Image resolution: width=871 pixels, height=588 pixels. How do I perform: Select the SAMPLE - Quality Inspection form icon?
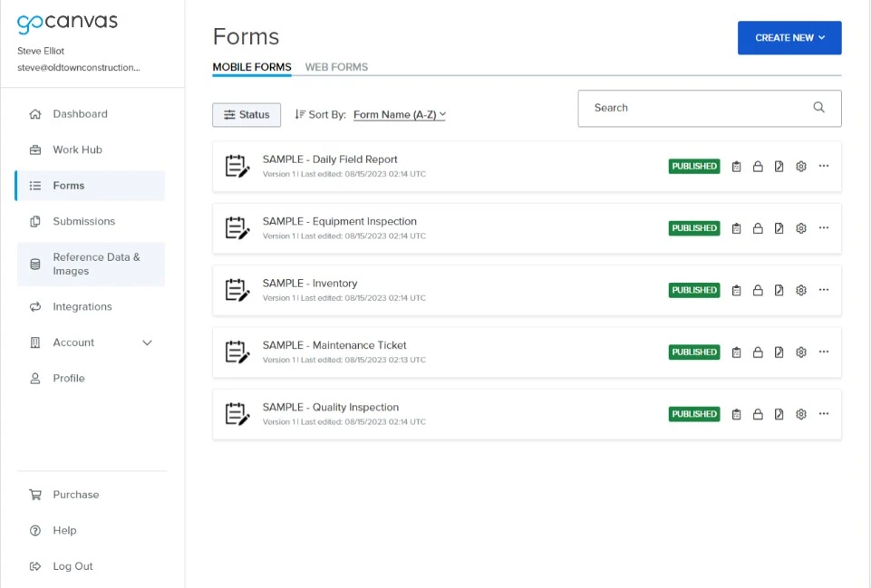click(x=237, y=413)
